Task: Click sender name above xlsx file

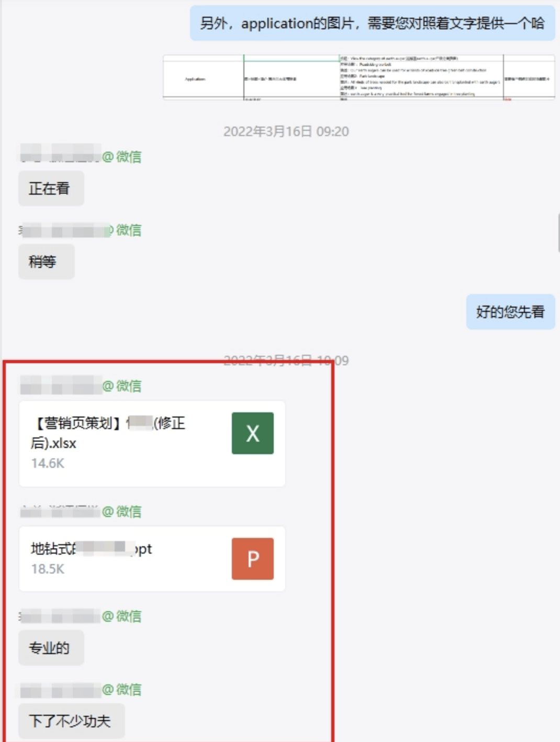Action: tap(81, 386)
